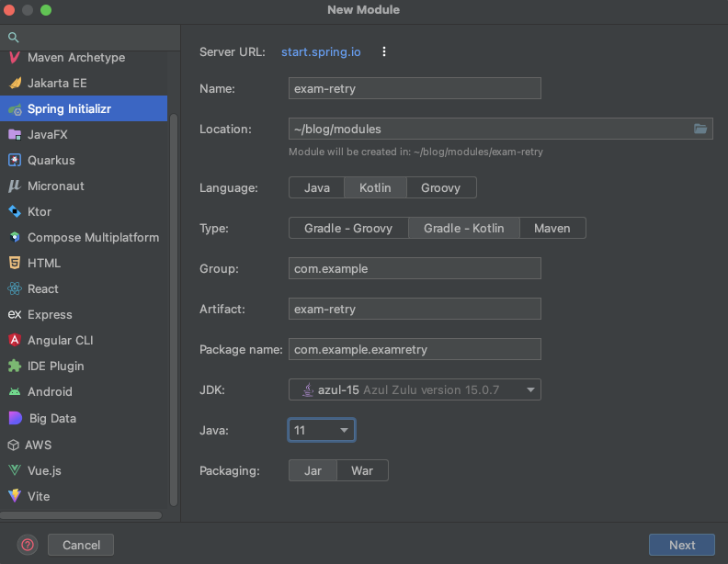Click the JavaFX folder icon

click(15, 134)
